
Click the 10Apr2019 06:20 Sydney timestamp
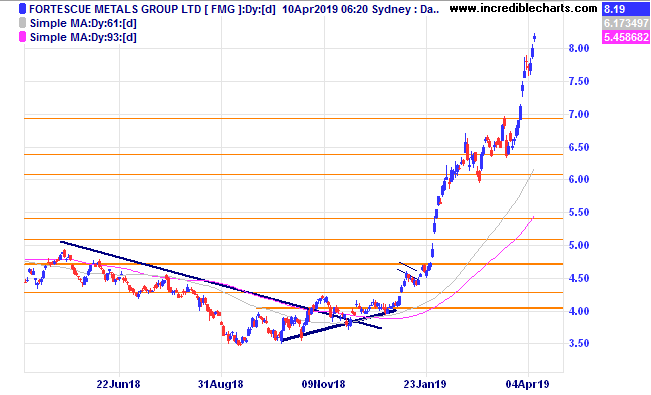[347, 9]
